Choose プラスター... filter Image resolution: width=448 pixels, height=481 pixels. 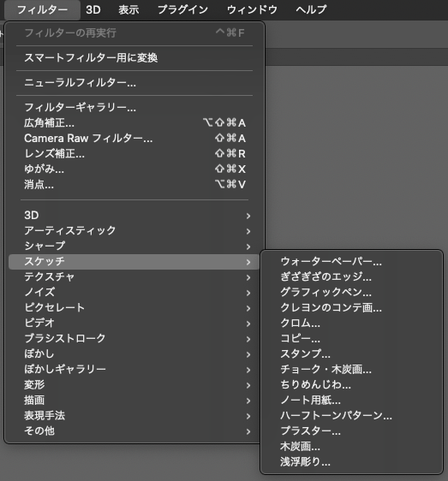[x=351, y=431]
